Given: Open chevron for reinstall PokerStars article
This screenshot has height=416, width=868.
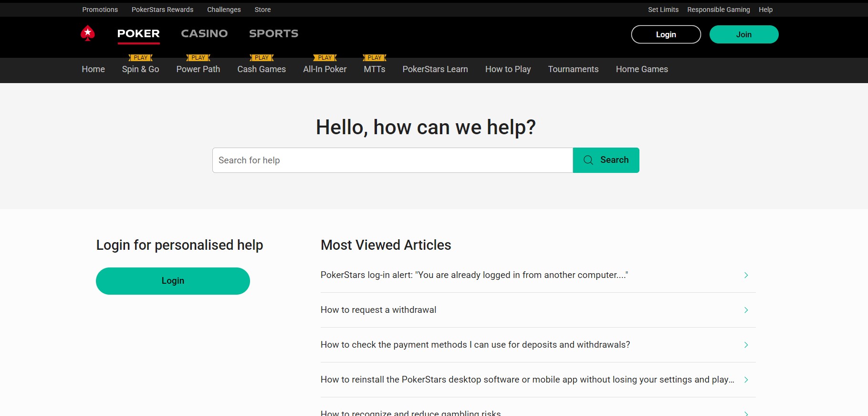Looking at the screenshot, I should [746, 380].
